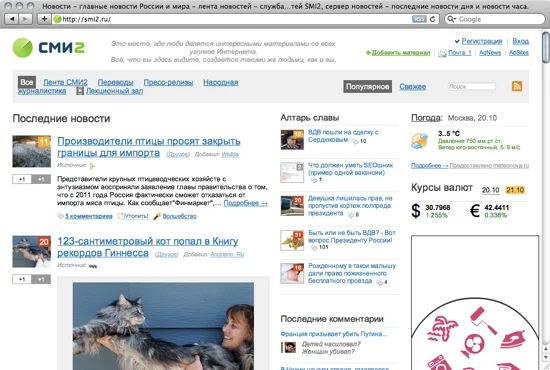Select the 20.10 currency date
The width and height of the screenshot is (550, 370).
click(x=490, y=190)
